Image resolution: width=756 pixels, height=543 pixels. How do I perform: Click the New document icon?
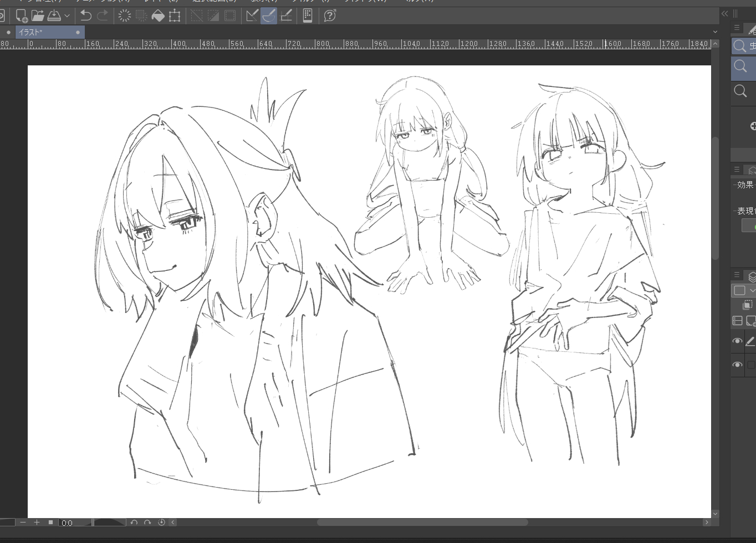pyautogui.click(x=21, y=16)
